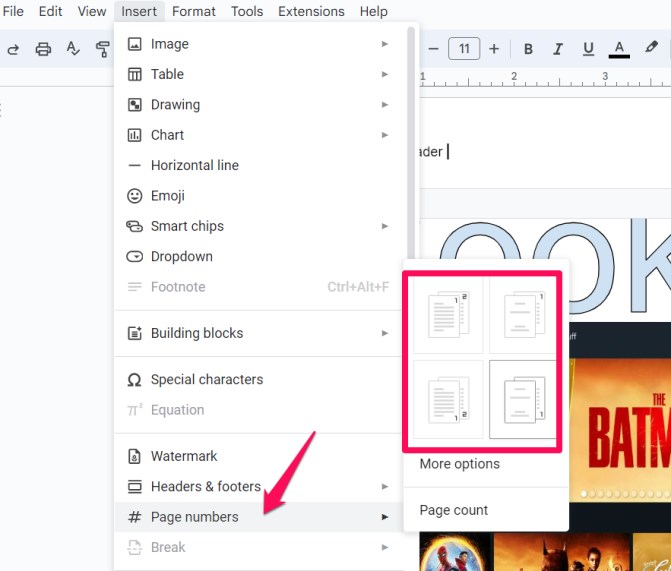Screen dimensions: 671x571
Task: Click the Drawing icon in menu
Action: (x=134, y=105)
